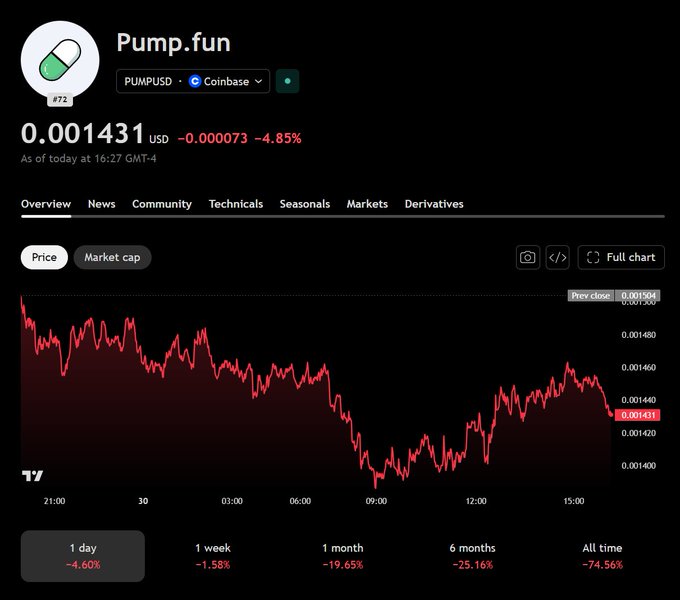Click the Prev close label

coord(591,296)
